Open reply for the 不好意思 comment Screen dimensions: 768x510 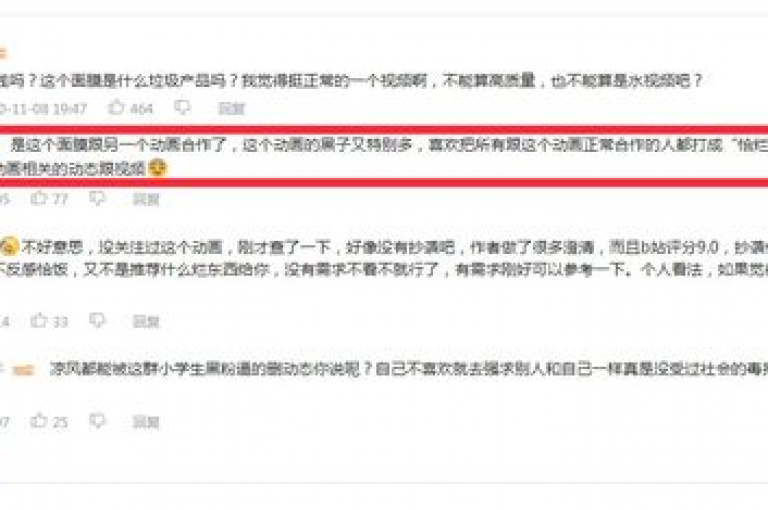pyautogui.click(x=146, y=321)
